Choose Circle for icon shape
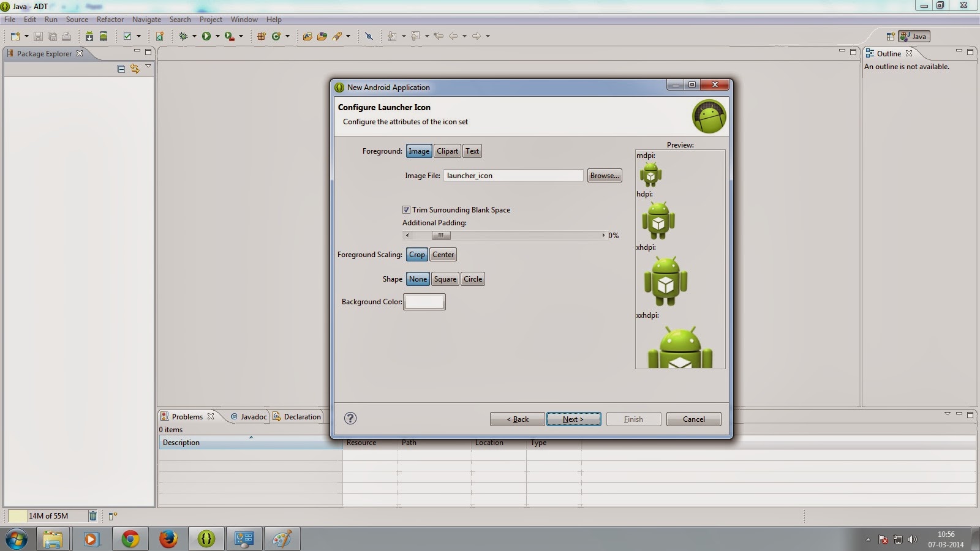This screenshot has height=551, width=980. (x=473, y=279)
